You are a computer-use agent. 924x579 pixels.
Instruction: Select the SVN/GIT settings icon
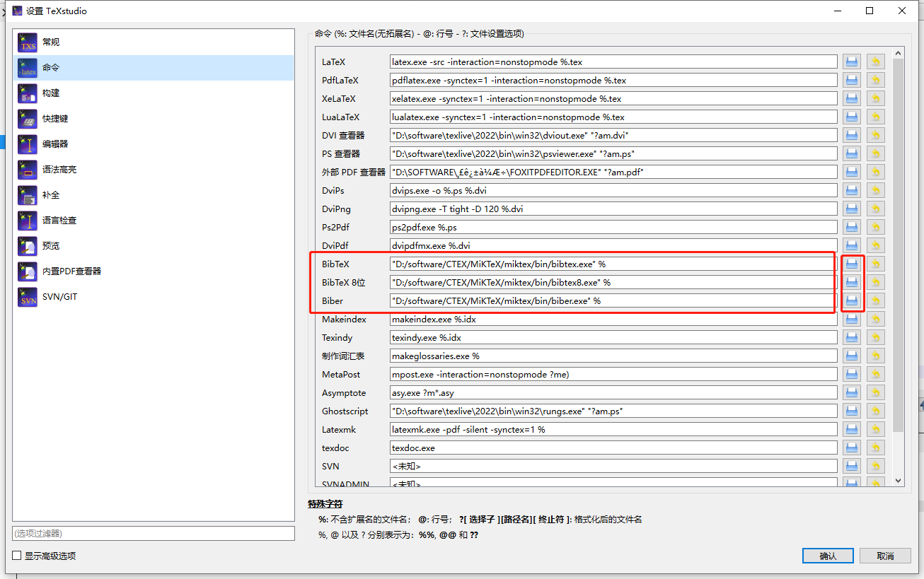[26, 296]
